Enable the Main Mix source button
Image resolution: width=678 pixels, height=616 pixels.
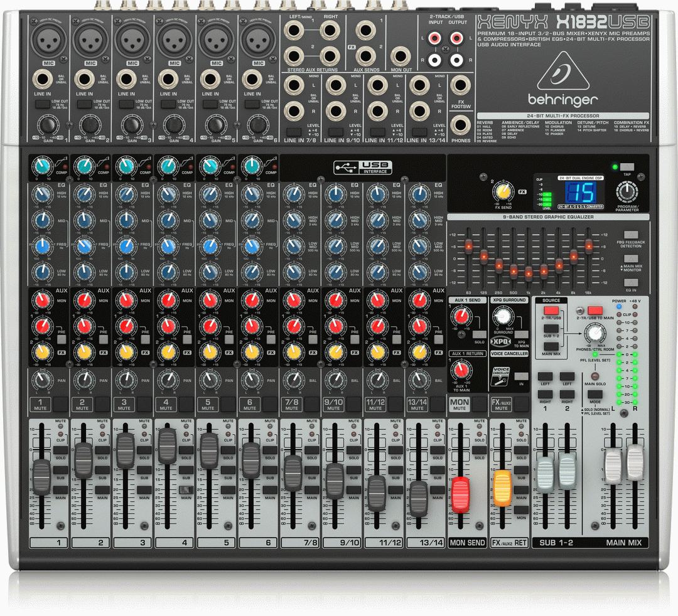[x=551, y=346]
